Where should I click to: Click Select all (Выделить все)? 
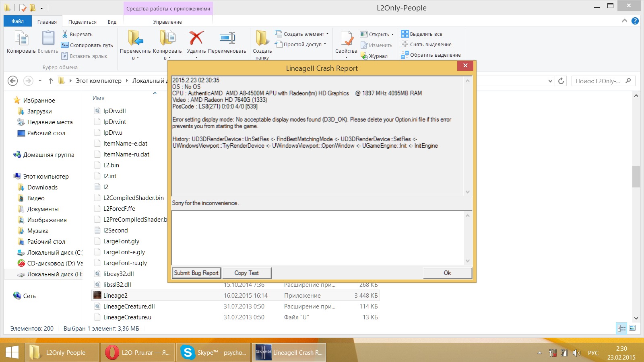click(422, 34)
